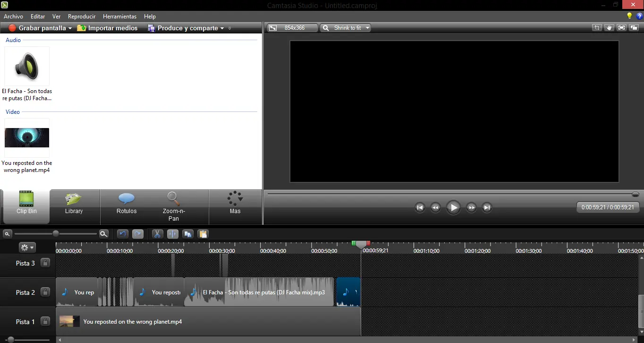Click the Cut scissors tool in timeline toolbar
Viewport: 644px width, 343px height.
(x=157, y=234)
